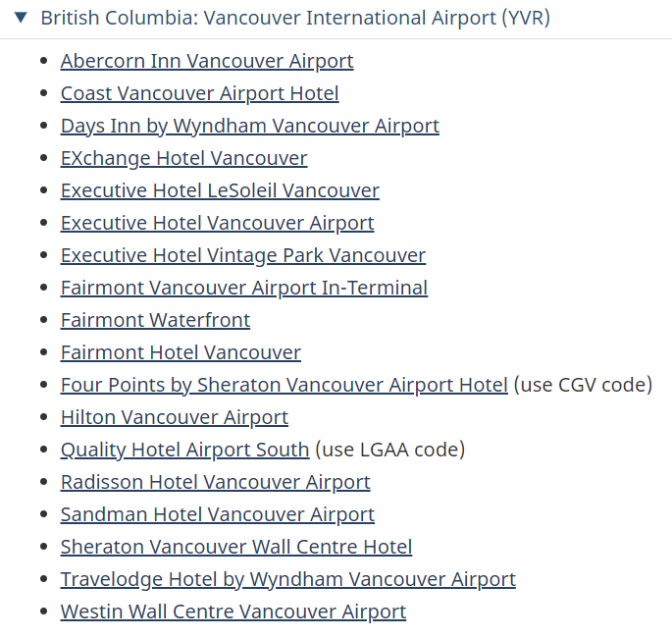This screenshot has width=672, height=638.
Task: Go to Executive Hotel Vancouver Airport
Action: click(217, 223)
